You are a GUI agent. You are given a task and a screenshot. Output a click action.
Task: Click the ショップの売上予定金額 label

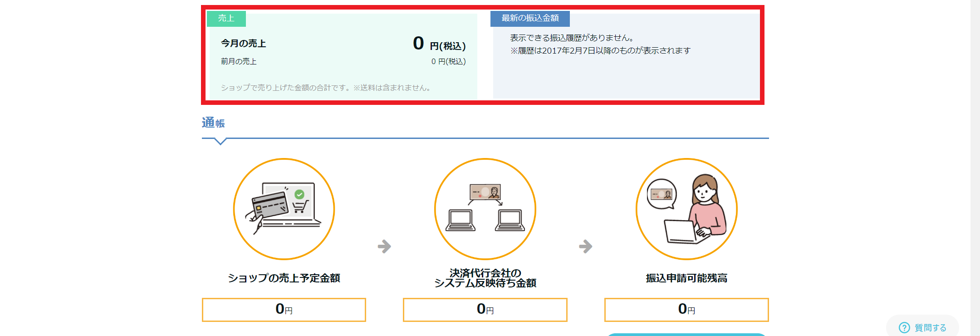click(284, 278)
